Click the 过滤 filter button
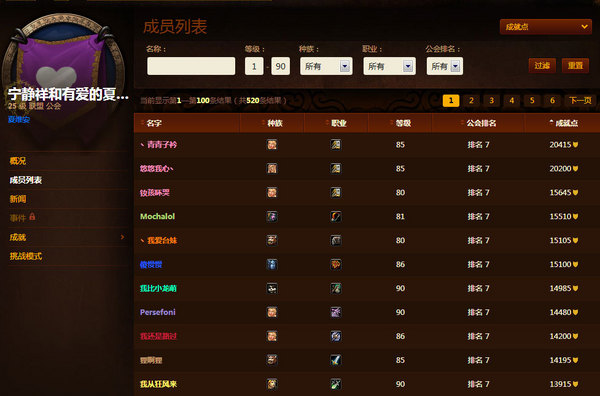The height and width of the screenshot is (396, 600). pyautogui.click(x=542, y=65)
